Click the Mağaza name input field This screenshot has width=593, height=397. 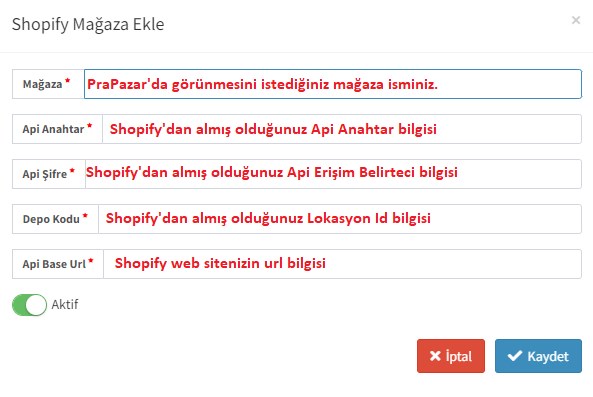[x=333, y=84]
